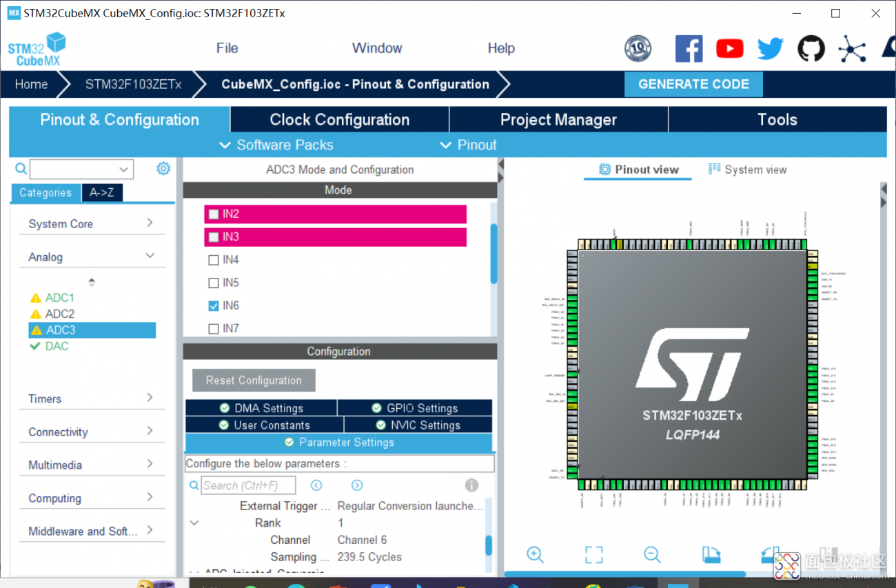This screenshot has height=588, width=896.
Task: Switch to the Clock Configuration tab
Action: coord(340,119)
